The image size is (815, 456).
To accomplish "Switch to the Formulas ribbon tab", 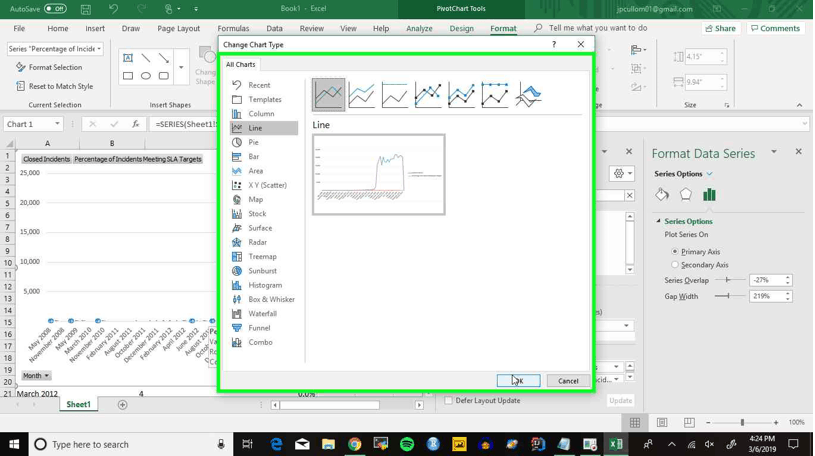I will [x=233, y=29].
